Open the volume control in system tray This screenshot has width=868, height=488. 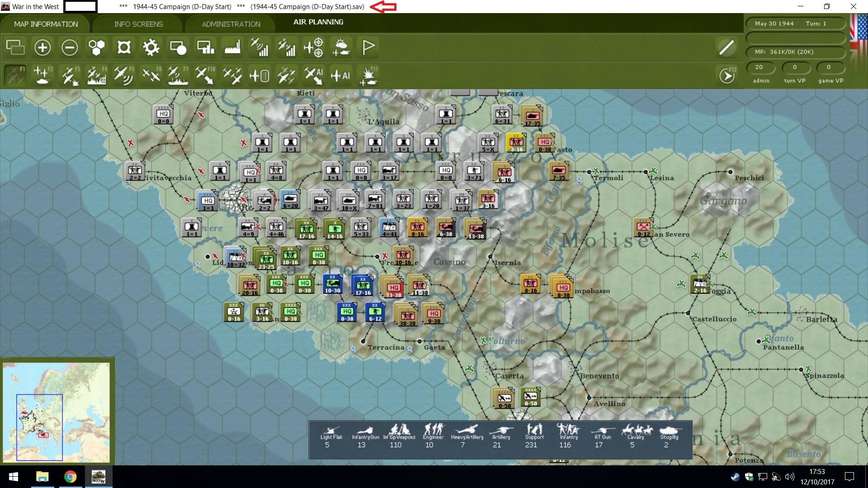[x=789, y=477]
